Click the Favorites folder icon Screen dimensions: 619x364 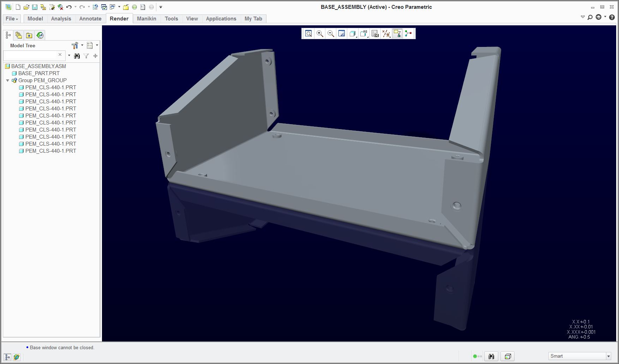tap(29, 35)
